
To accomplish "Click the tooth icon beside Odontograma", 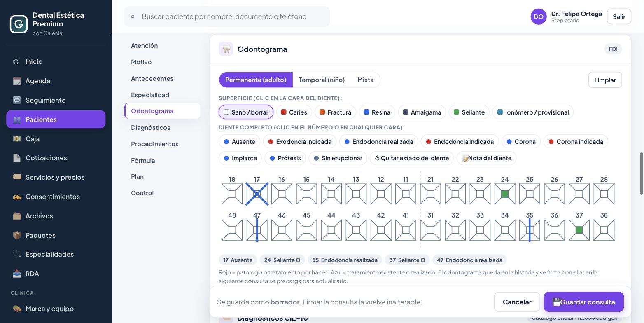I will coord(226,49).
